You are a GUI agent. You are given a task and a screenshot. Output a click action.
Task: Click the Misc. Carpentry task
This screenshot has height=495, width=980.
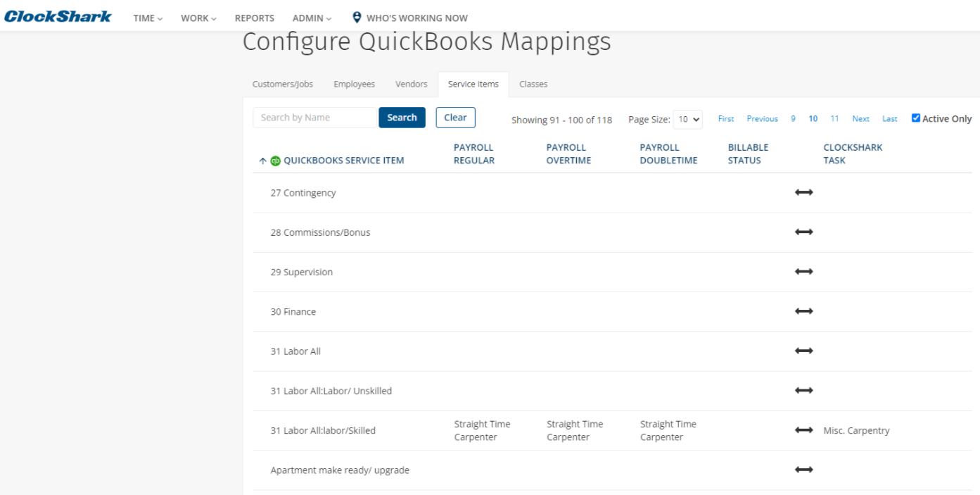tap(856, 430)
